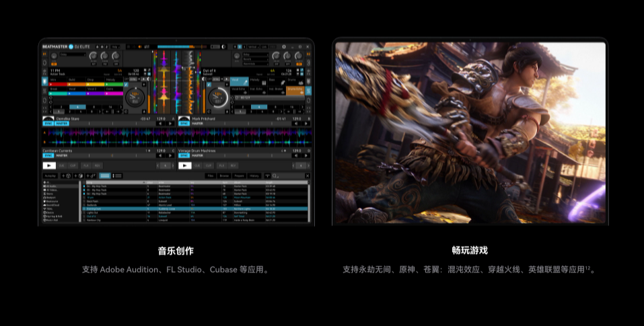Toggle SYNC on the Demolike Stare deck
This screenshot has width=644, height=326.
48,124
